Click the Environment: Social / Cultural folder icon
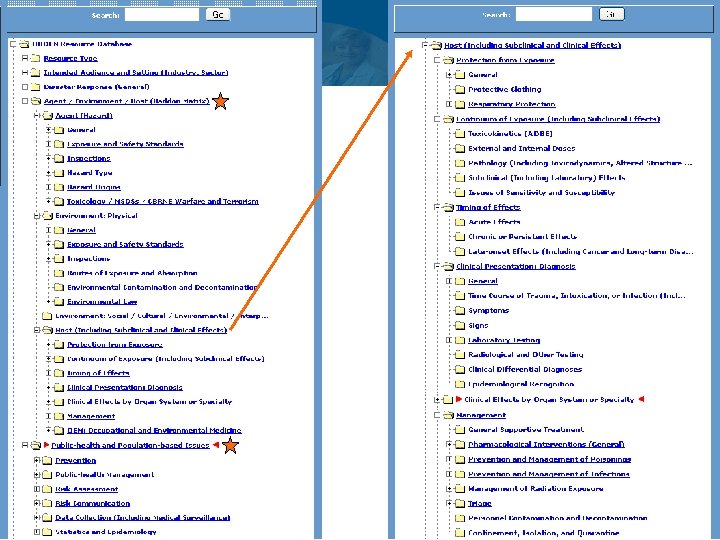 pos(47,316)
